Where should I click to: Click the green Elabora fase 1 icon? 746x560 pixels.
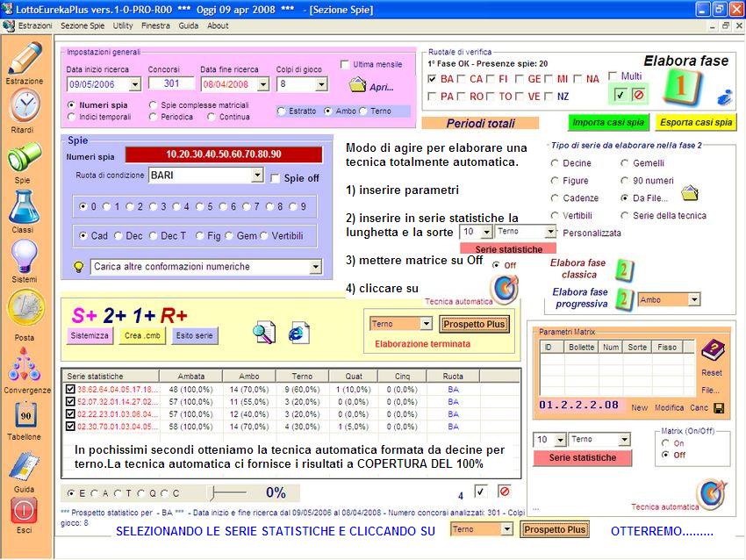[681, 87]
